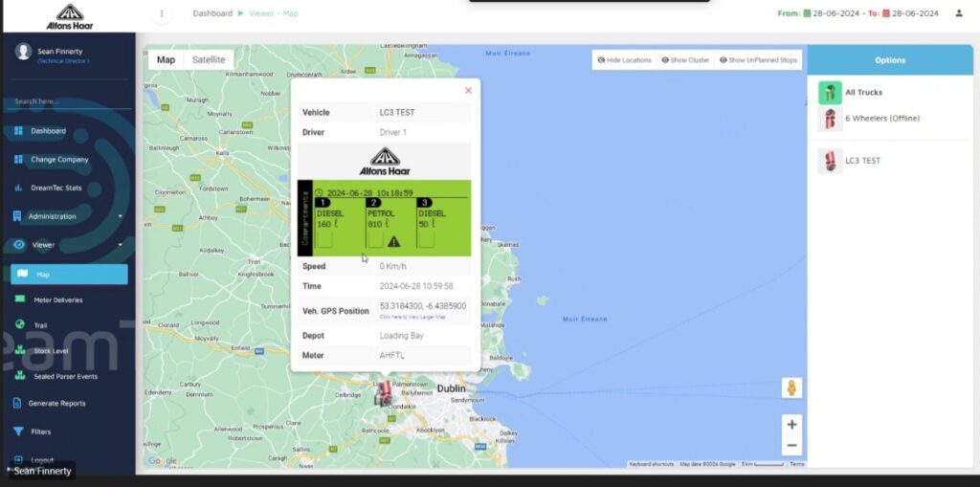Click the Time value 2024-06-28 10:59:58
This screenshot has width=980, height=487.
pos(416,286)
